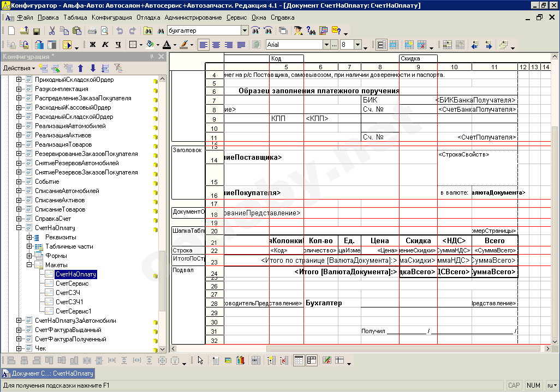Click the move element up arrow in Конфигурация panel
The image size is (560, 392).
click(81, 68)
